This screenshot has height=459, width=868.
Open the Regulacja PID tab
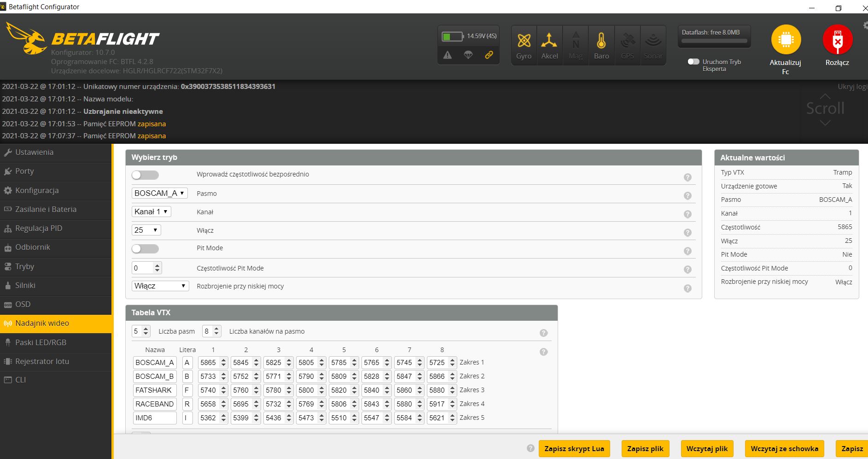tap(56, 229)
